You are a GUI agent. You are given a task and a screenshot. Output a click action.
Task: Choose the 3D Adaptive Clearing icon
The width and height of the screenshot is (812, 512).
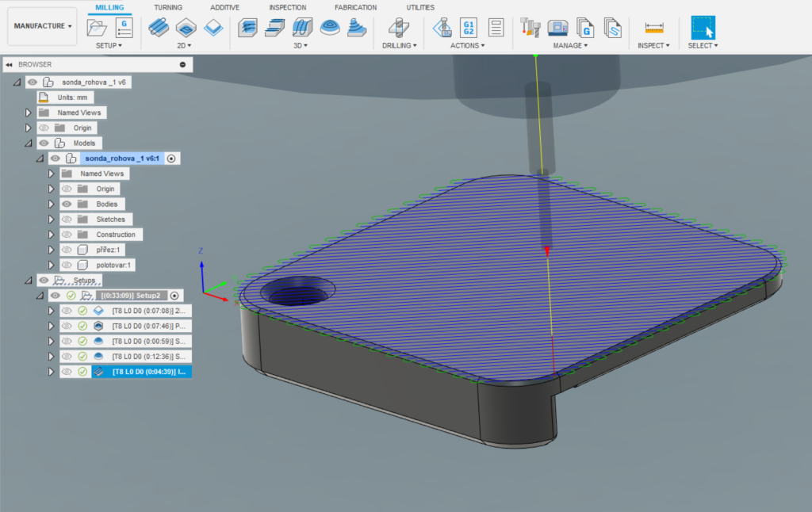point(247,27)
